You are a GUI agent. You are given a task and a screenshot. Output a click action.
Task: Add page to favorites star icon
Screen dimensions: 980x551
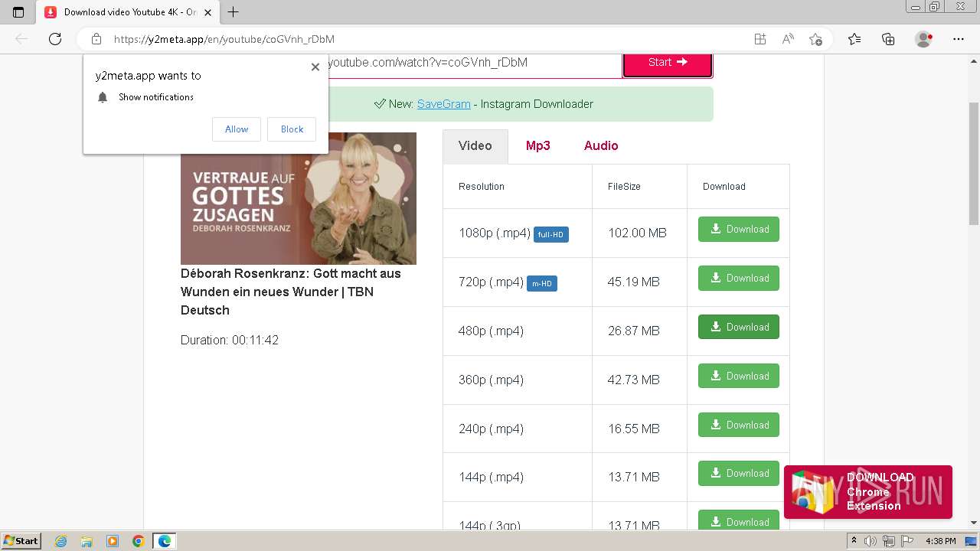815,39
